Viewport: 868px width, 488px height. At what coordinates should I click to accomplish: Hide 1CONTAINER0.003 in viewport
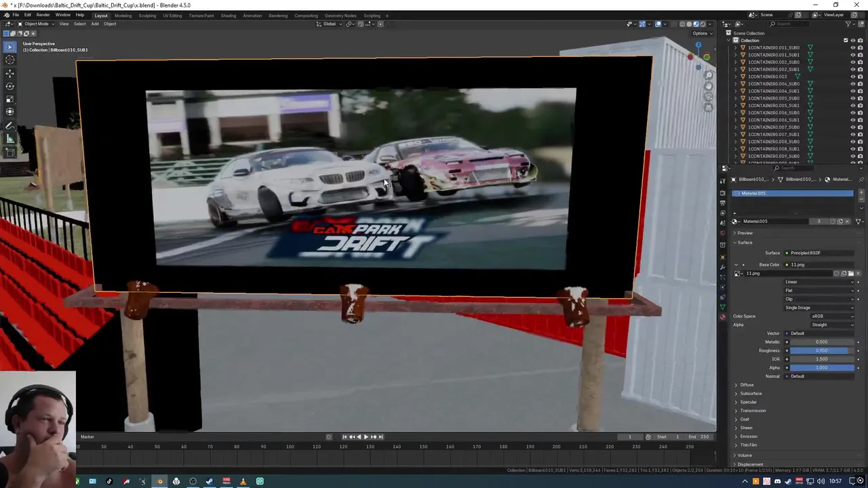click(x=853, y=77)
